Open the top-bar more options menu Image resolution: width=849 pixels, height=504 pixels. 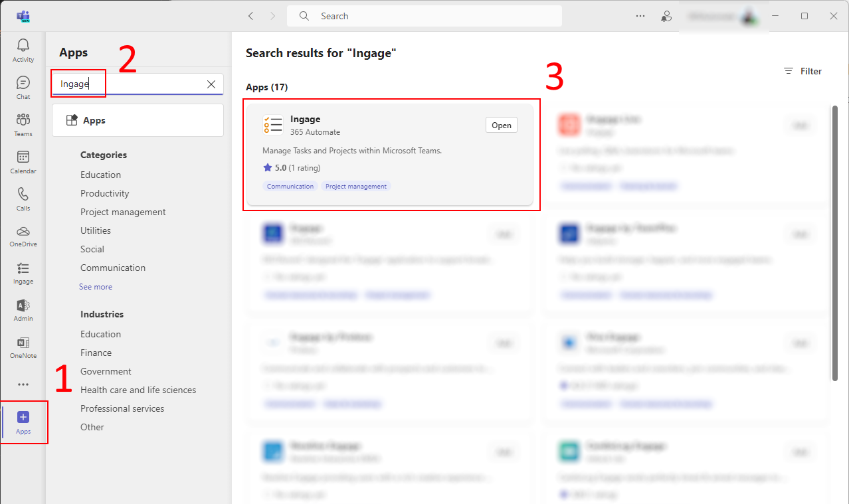(x=640, y=16)
